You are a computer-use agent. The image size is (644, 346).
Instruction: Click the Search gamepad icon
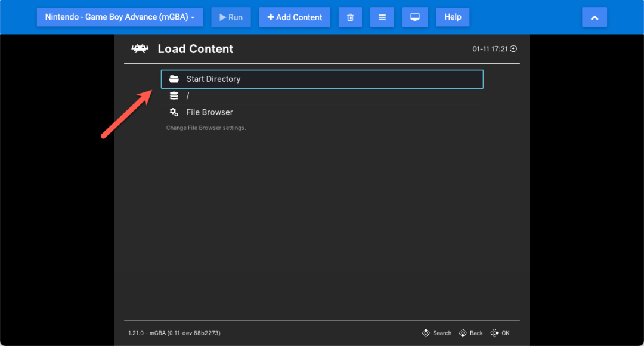(426, 333)
